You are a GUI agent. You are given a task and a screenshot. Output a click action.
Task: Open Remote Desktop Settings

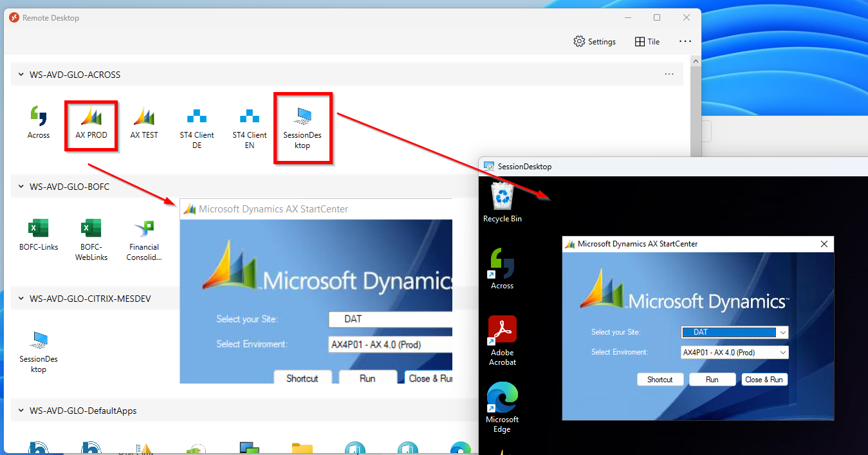point(595,41)
